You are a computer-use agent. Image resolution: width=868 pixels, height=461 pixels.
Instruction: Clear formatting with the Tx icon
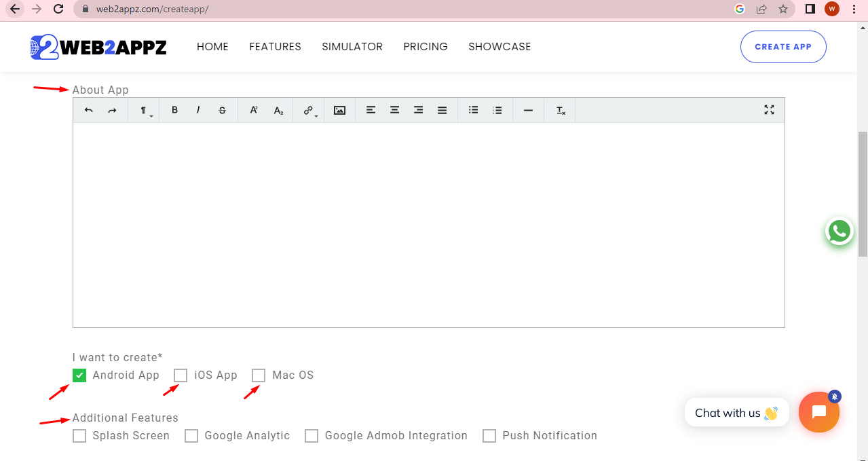coord(559,109)
